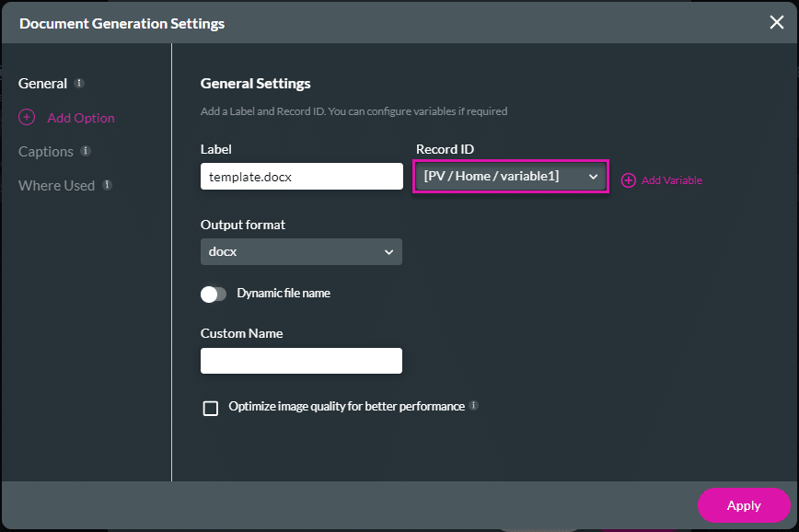
Task: Check Optimize image quality for better performance
Action: coord(210,408)
